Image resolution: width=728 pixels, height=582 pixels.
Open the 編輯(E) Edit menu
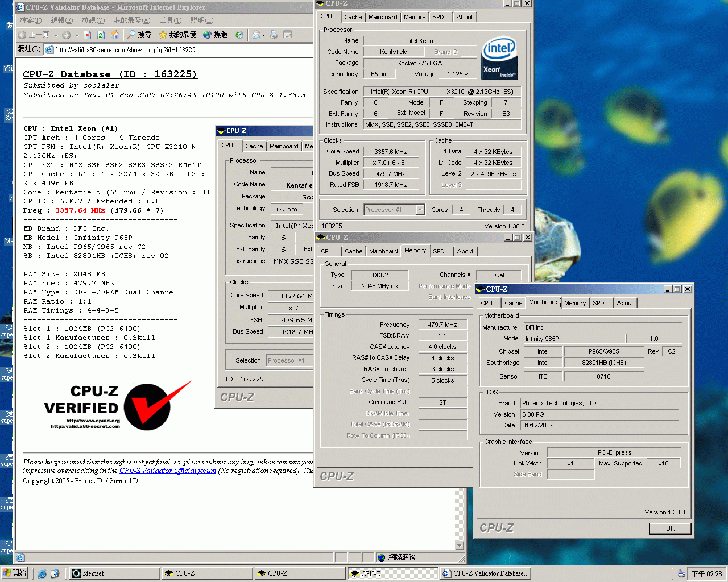coord(61,20)
